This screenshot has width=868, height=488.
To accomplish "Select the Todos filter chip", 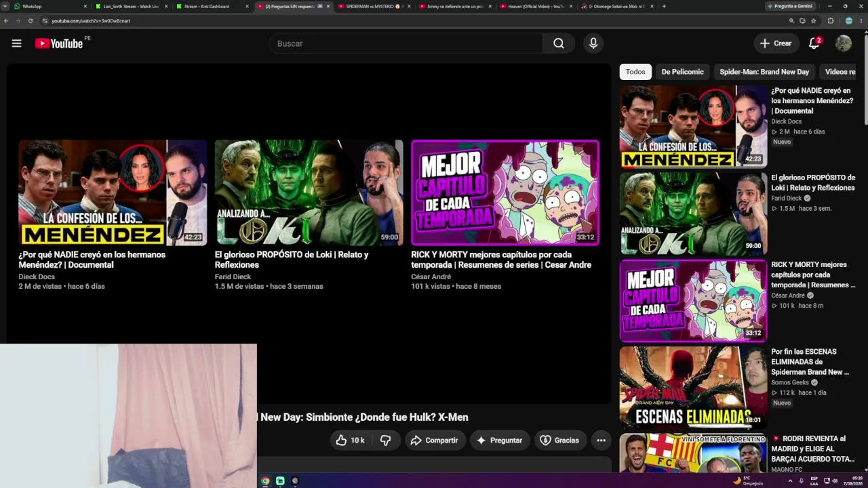I will [x=635, y=72].
